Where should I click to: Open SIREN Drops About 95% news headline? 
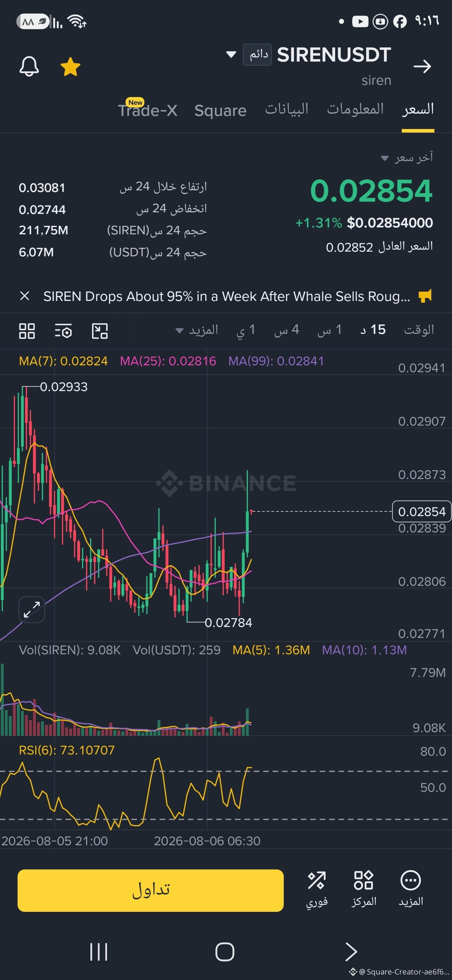[x=227, y=297]
